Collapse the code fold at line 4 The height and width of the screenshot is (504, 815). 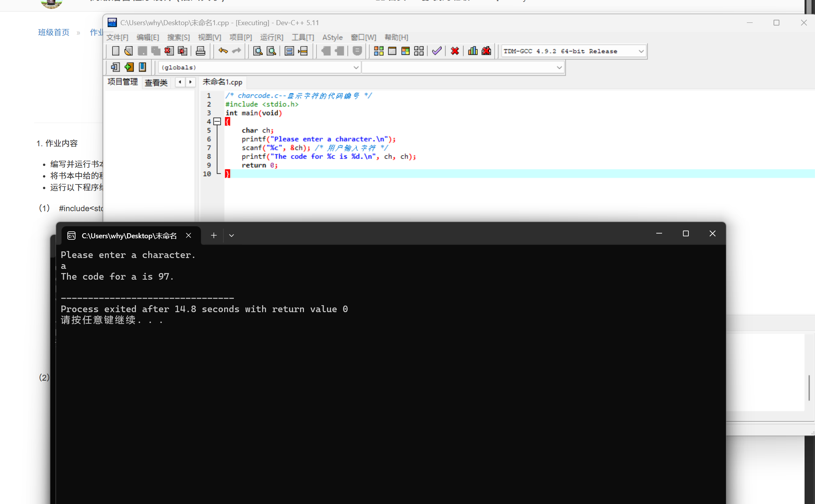click(x=217, y=121)
